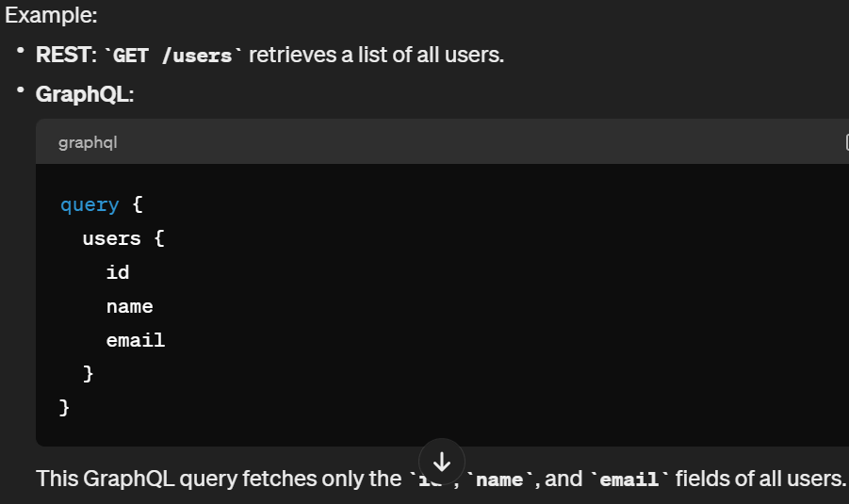
Task: Click the closing brace of the users block
Action: click(89, 374)
